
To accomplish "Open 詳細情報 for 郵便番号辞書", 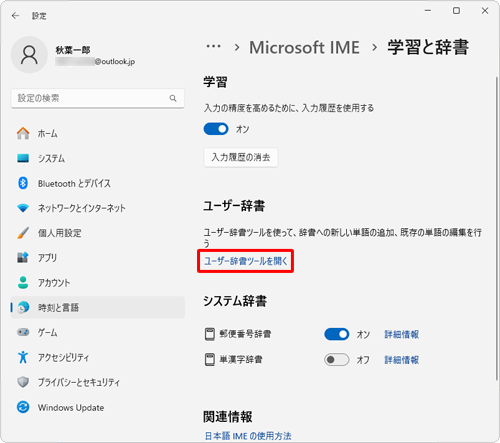I will pyautogui.click(x=402, y=334).
